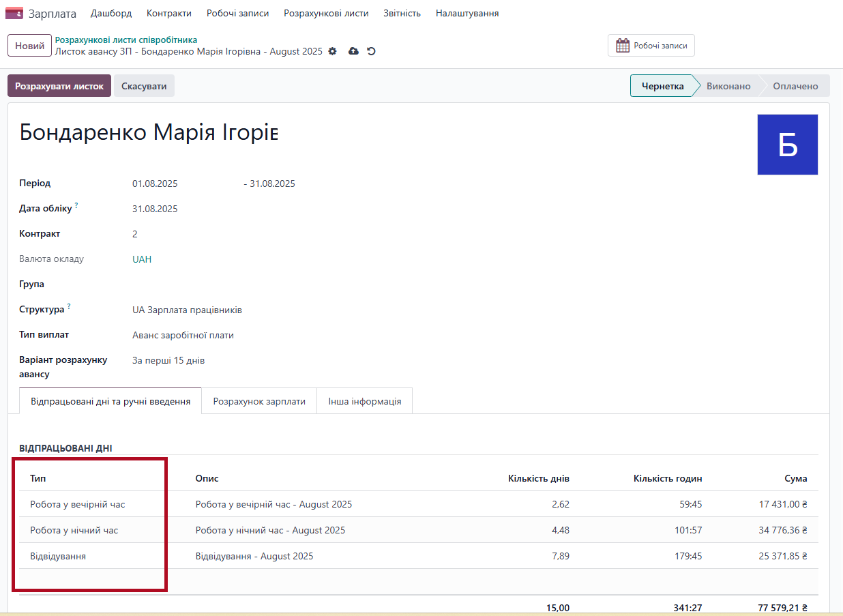Set status to Виконано stage
843x616 pixels.
(728, 86)
